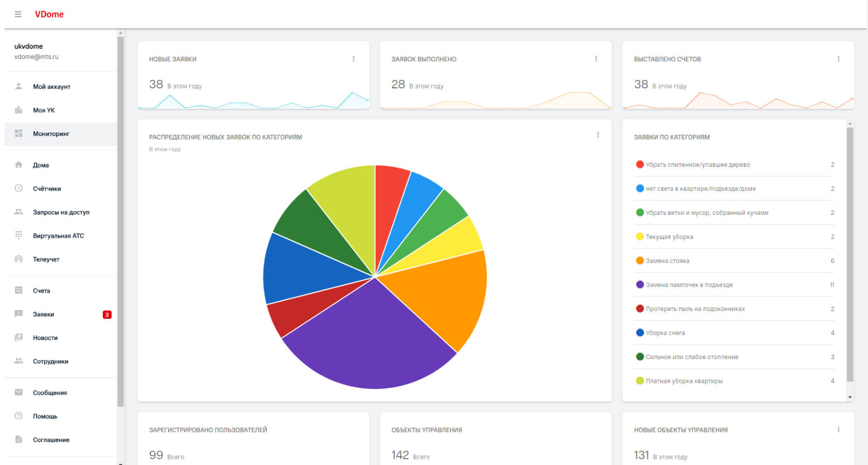The image size is (868, 465).
Task: Go to Счета page
Action: 60,291
